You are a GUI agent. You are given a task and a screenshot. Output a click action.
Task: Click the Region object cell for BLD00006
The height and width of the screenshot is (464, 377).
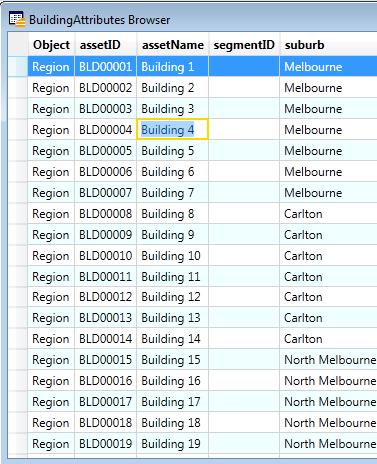click(51, 172)
